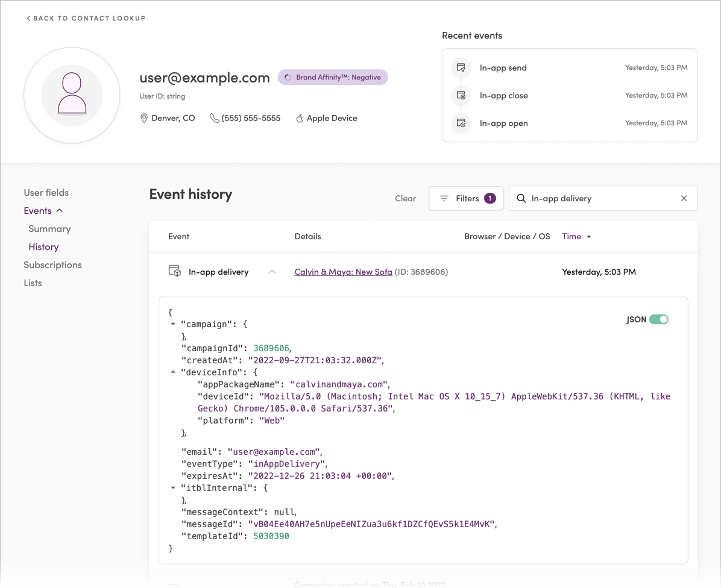Click the appPackageName value calvinandmaya.com
Image resolution: width=721 pixels, height=588 pixels.
click(x=340, y=384)
